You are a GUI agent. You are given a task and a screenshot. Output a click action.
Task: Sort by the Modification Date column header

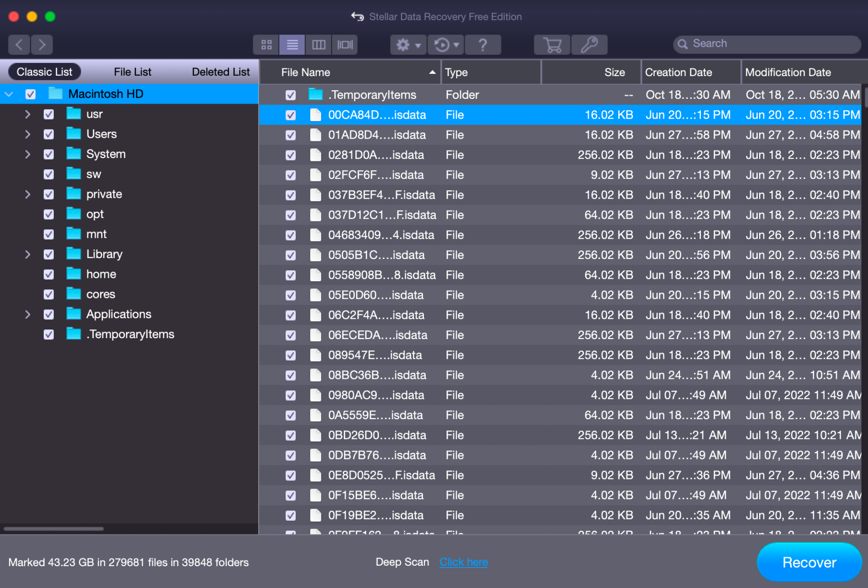pyautogui.click(x=804, y=72)
